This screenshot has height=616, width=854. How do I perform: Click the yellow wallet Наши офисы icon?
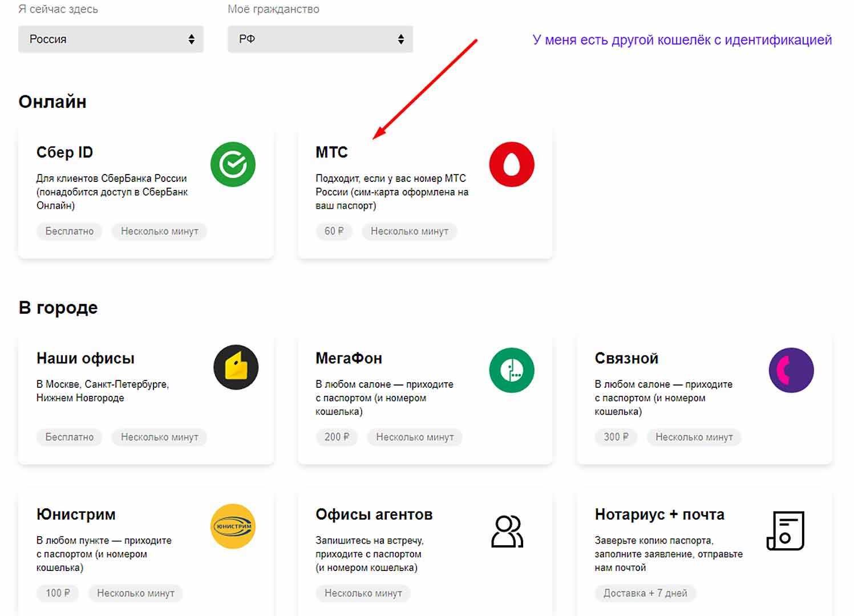click(236, 367)
